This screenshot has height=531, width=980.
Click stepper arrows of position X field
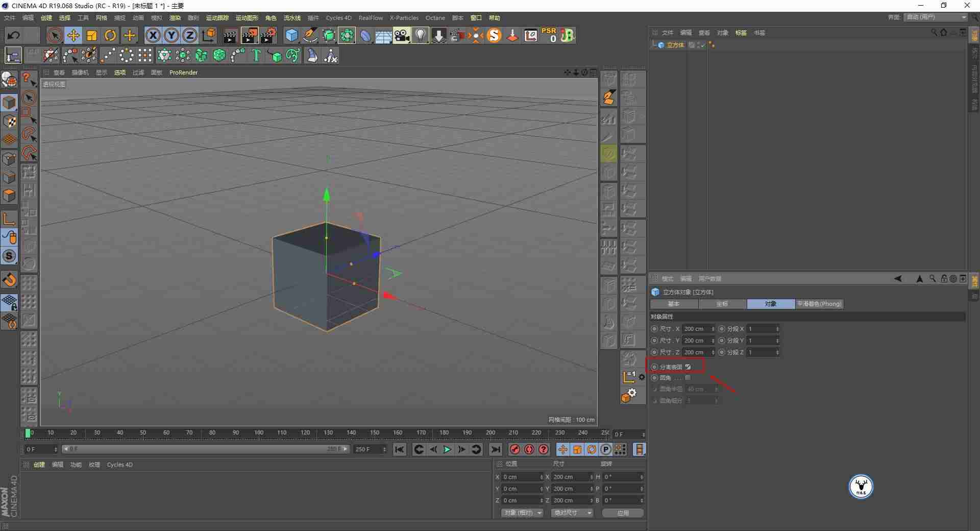click(x=542, y=477)
